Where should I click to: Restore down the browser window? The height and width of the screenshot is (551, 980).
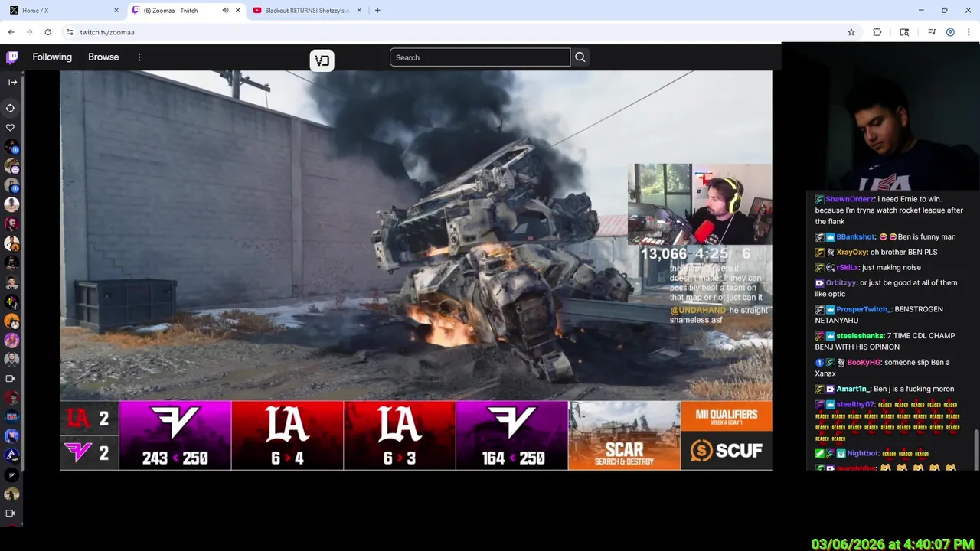944,10
